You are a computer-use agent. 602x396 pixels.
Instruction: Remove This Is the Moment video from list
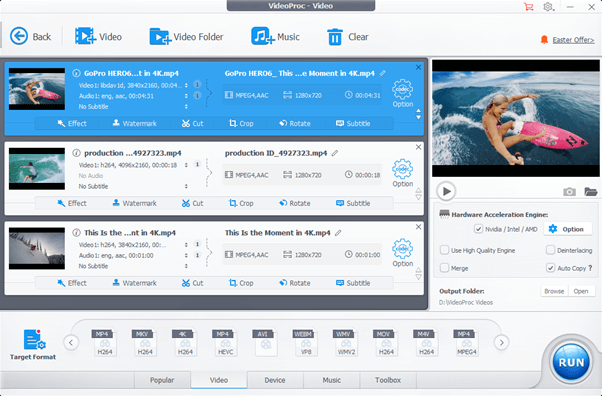point(418,227)
